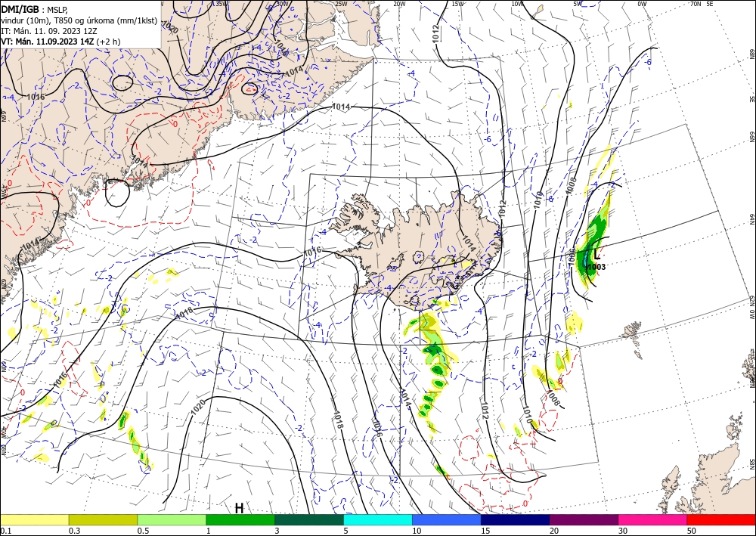Pick the dark green 3–5 legend swatch
Screen dimensions: 756x536
[x=309, y=519]
